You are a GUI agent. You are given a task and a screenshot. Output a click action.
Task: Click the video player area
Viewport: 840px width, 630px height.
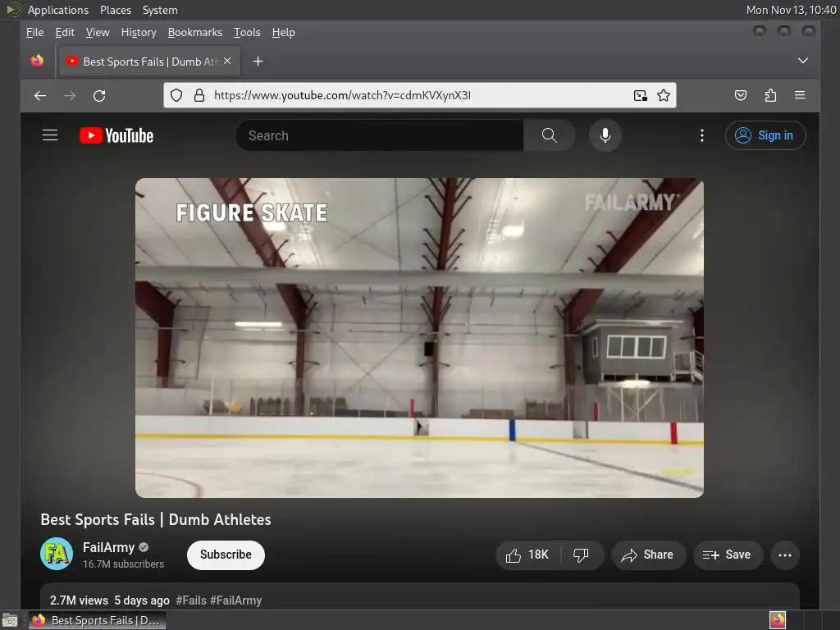[419, 338]
